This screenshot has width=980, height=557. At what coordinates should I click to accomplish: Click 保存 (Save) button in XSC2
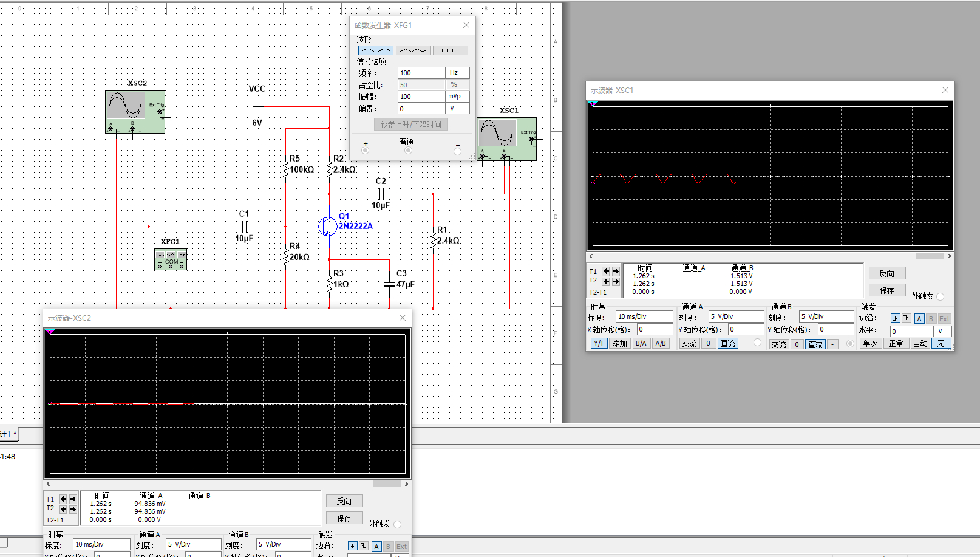point(344,518)
